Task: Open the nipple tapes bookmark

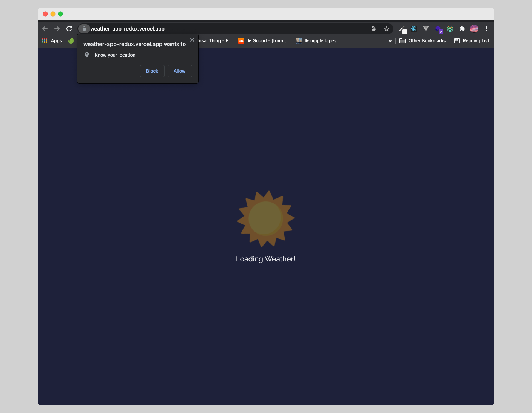Action: pyautogui.click(x=316, y=41)
